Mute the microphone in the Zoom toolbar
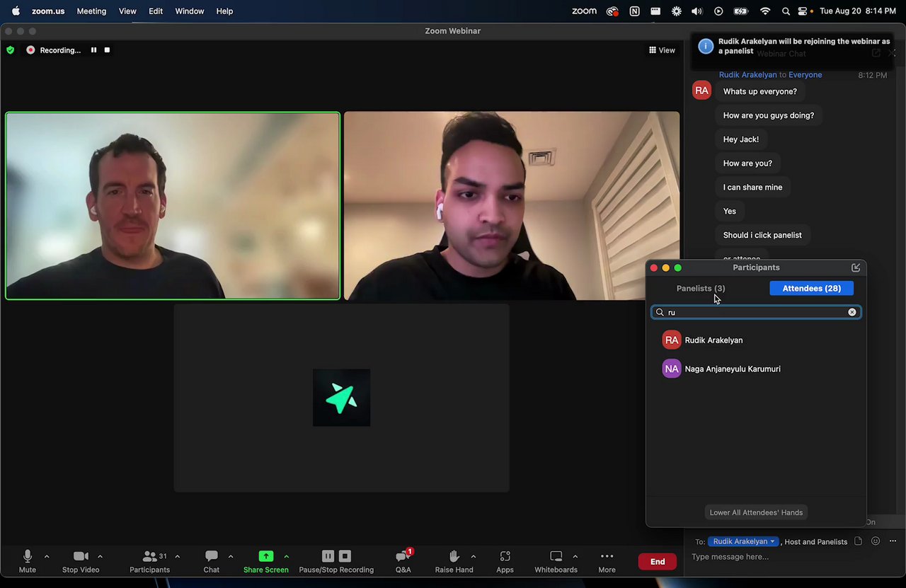 28,560
